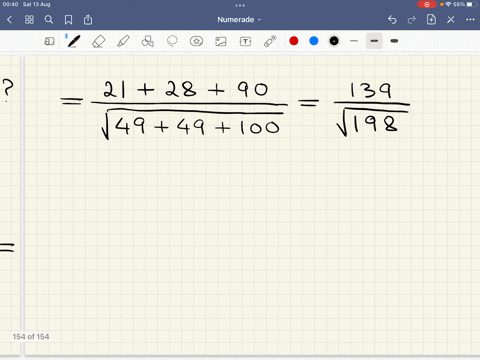This screenshot has height=360, width=480.
Task: Select the Pen tool
Action: 74,41
